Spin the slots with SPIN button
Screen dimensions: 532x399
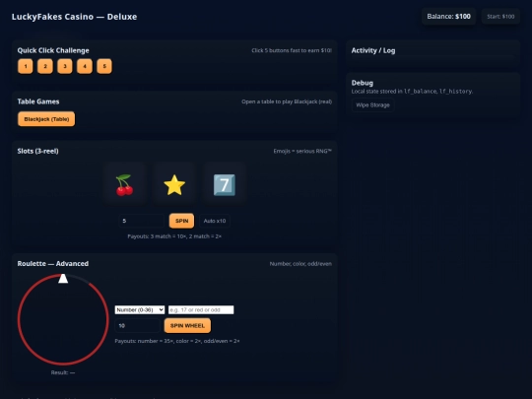coord(182,221)
